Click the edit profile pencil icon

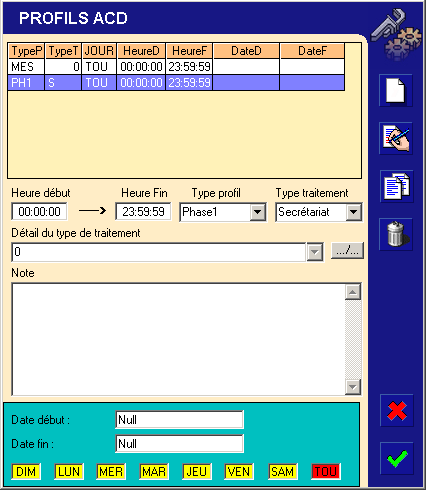tap(396, 138)
